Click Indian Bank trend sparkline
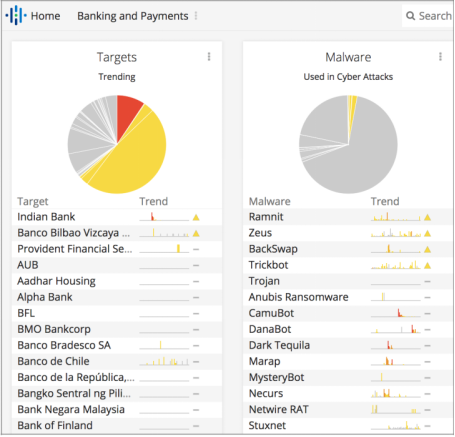 164,217
